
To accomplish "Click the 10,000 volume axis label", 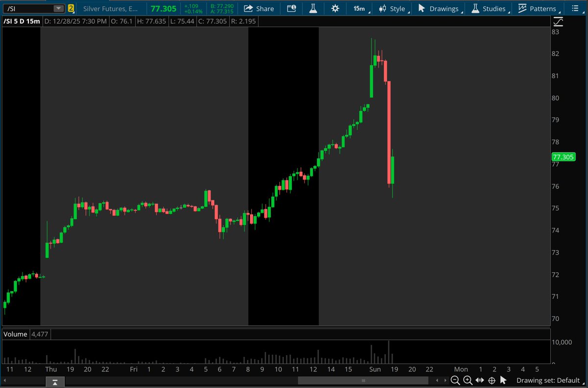I will [562, 342].
